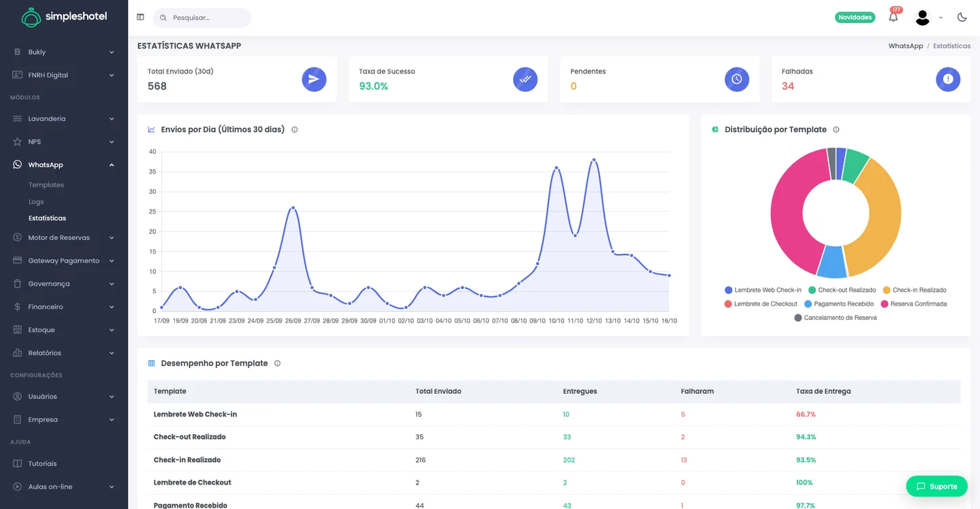Image resolution: width=980 pixels, height=509 pixels.
Task: Expand the Motor de Reservas chevron
Action: [112, 238]
